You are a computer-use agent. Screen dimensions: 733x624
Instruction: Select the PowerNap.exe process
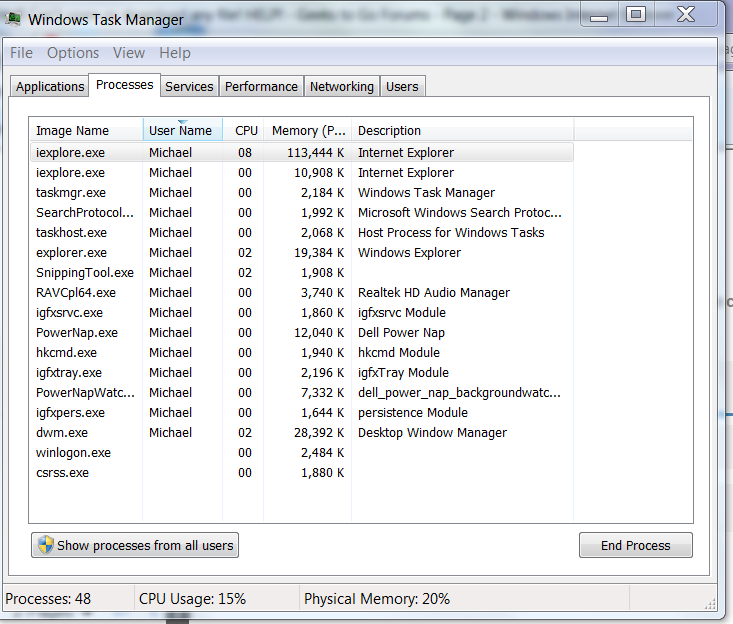(302, 333)
